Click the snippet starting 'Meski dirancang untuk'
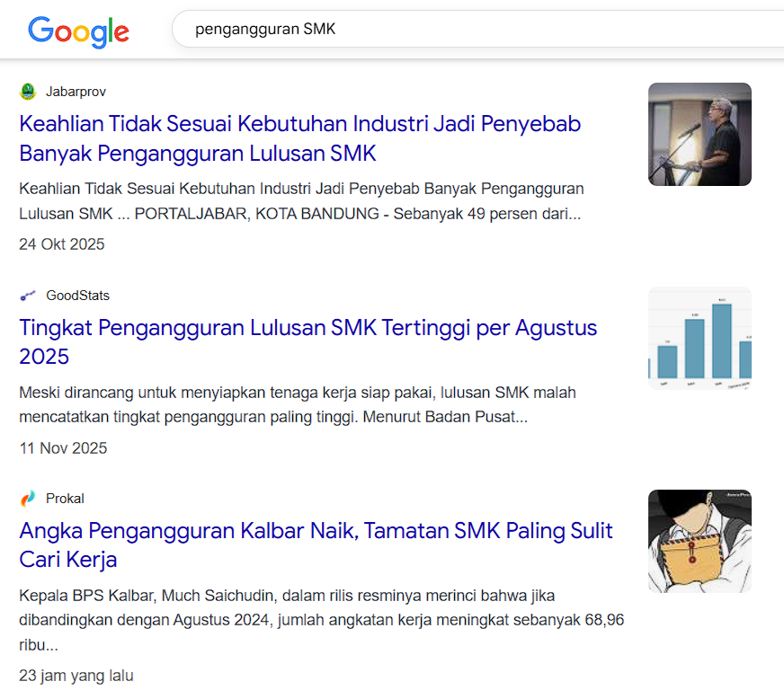 coord(298,404)
